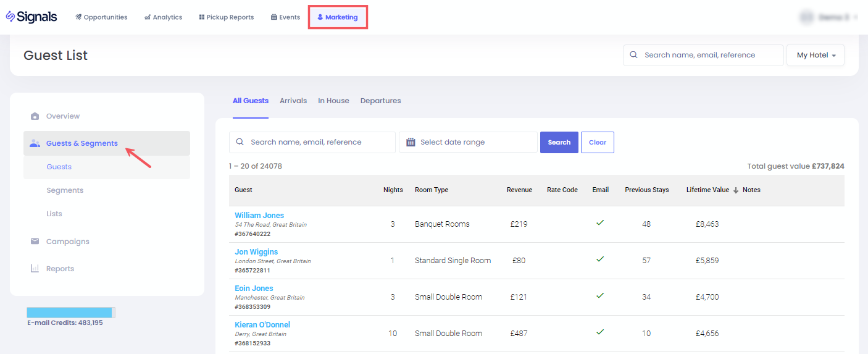Open the Select date range picker
The image size is (868, 354).
click(468, 142)
